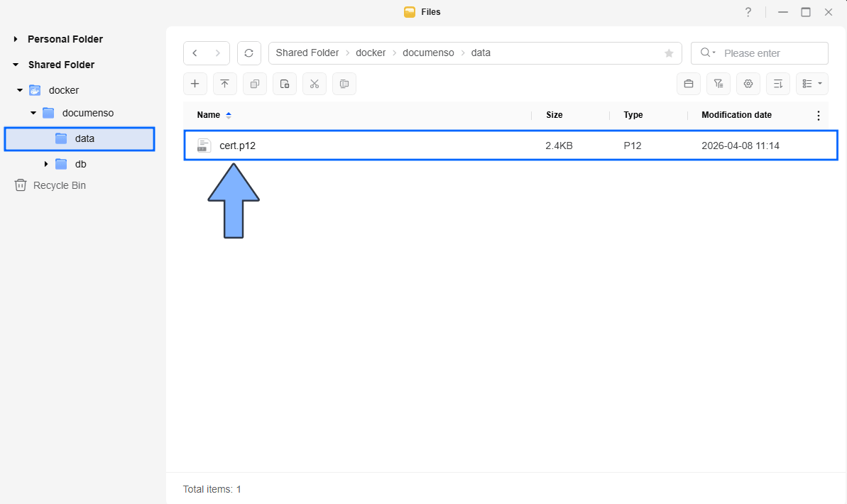Image resolution: width=847 pixels, height=504 pixels.
Task: Star the current folder as favorite
Action: [x=668, y=53]
